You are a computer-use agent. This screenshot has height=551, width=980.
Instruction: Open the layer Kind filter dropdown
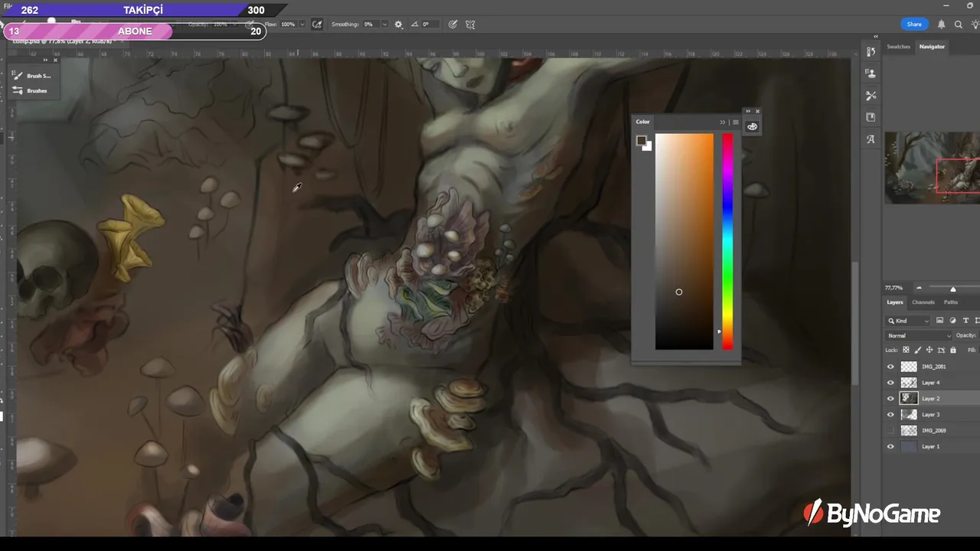click(908, 321)
